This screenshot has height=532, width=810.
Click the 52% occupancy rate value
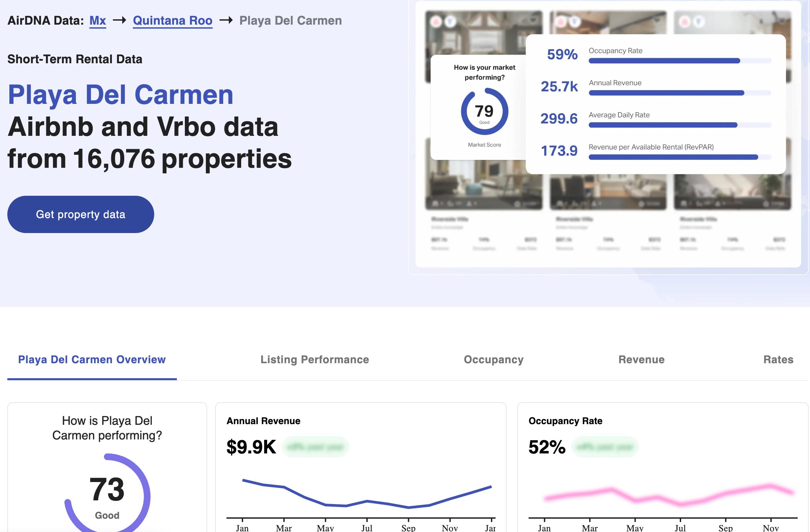point(547,447)
